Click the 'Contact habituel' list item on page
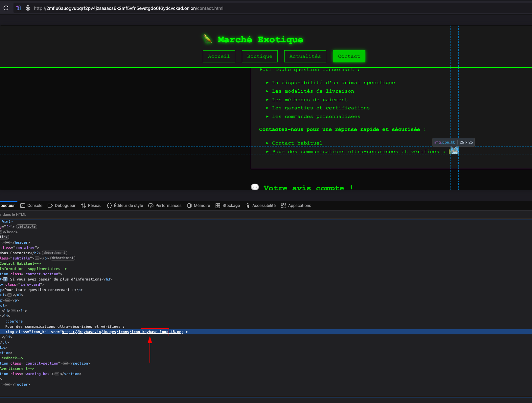Screen dimensions: 532x403 point(297,143)
